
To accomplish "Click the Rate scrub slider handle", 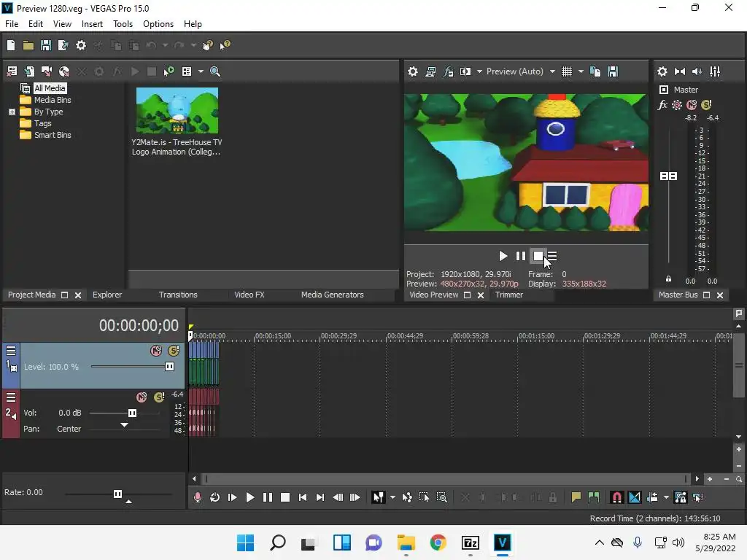I will pyautogui.click(x=117, y=494).
